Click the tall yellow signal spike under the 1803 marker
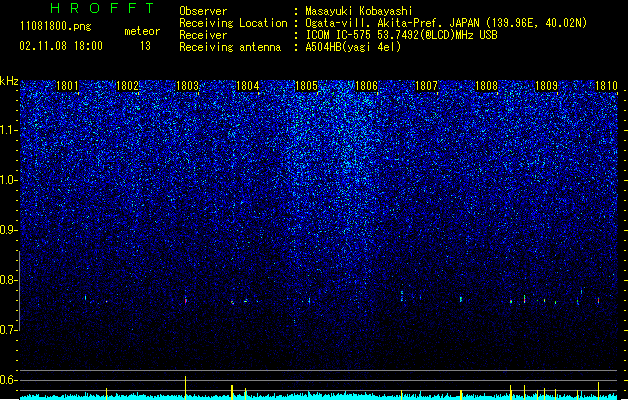Screen dimensions: 629x400 [x=185, y=388]
